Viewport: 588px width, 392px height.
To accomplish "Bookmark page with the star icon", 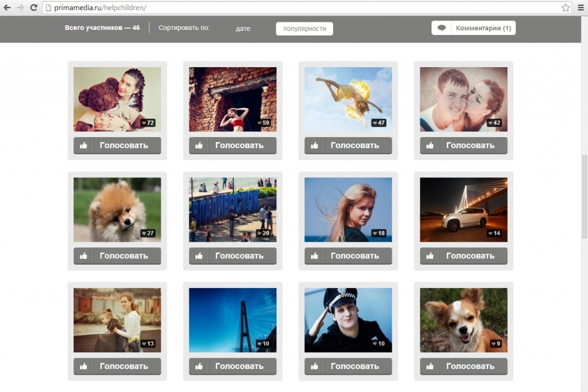I will tap(566, 7).
